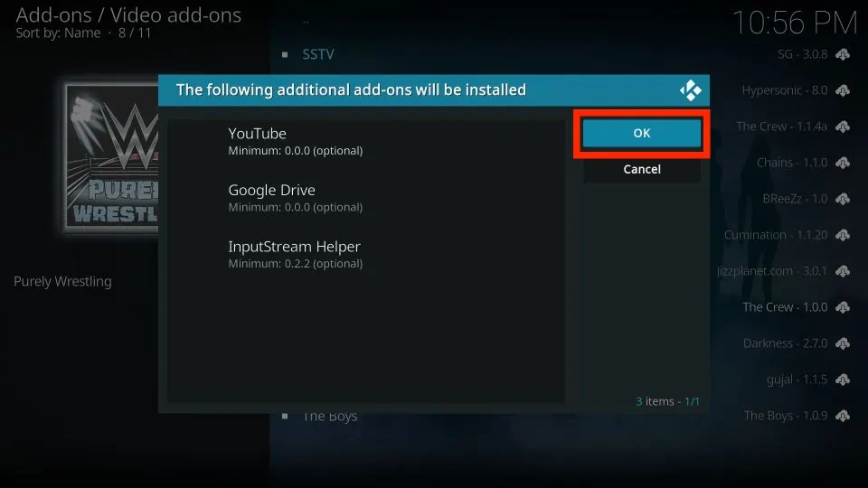This screenshot has width=868, height=488.
Task: Click the cloud icon next to Hypersonic - 8.0
Action: tap(843, 90)
